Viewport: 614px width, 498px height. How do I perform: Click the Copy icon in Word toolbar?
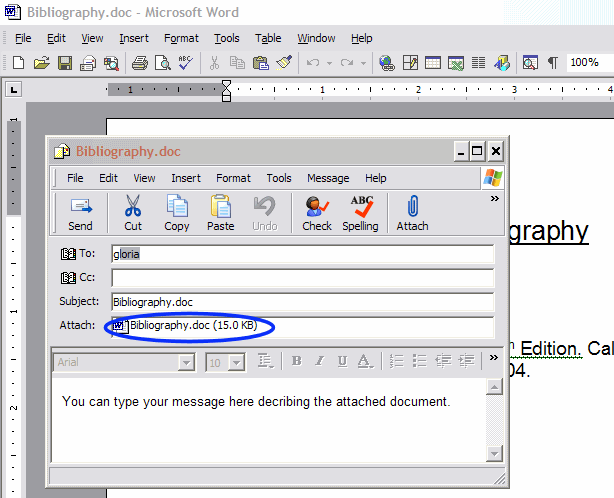coord(237,63)
